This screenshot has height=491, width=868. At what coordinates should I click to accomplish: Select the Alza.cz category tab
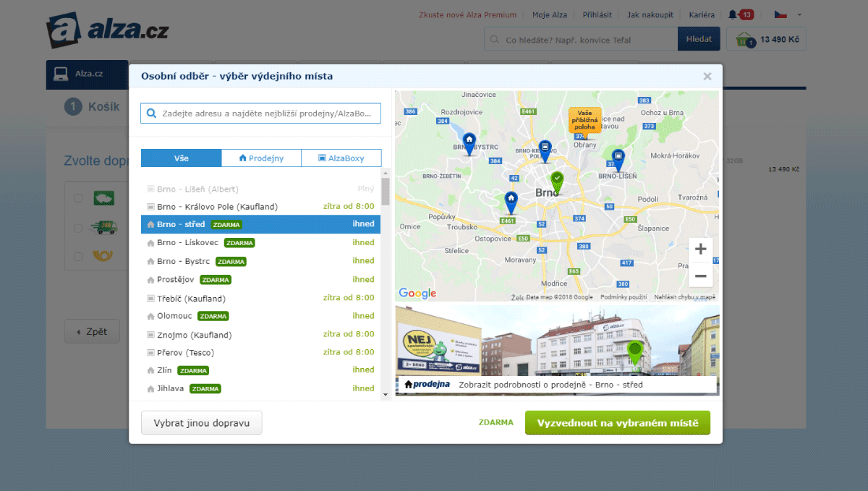(x=87, y=74)
